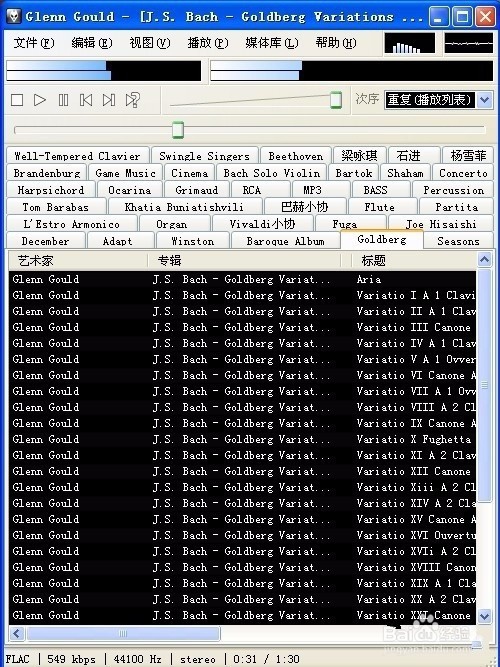Open the Winston playlist tab

[x=193, y=241]
